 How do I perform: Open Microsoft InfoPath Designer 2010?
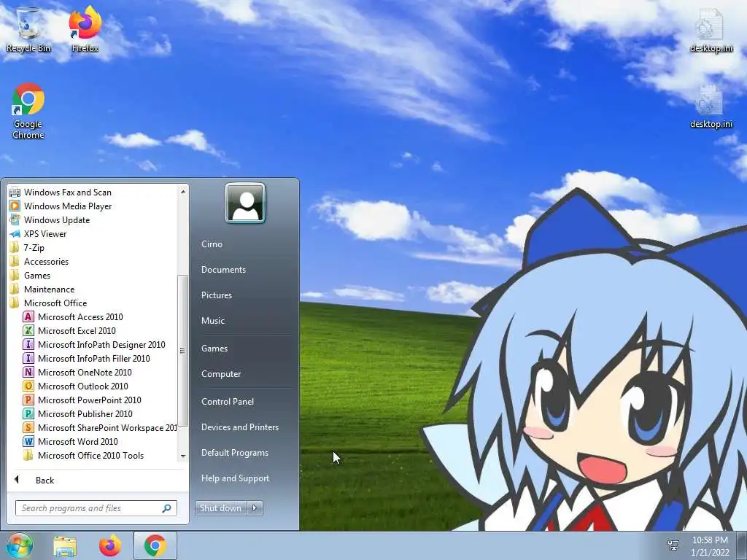[x=94, y=344]
